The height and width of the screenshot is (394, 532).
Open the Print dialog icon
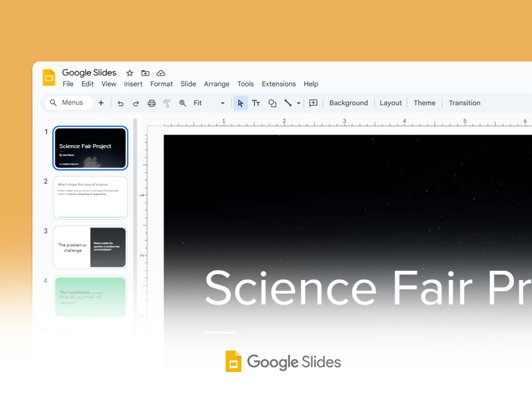(151, 103)
